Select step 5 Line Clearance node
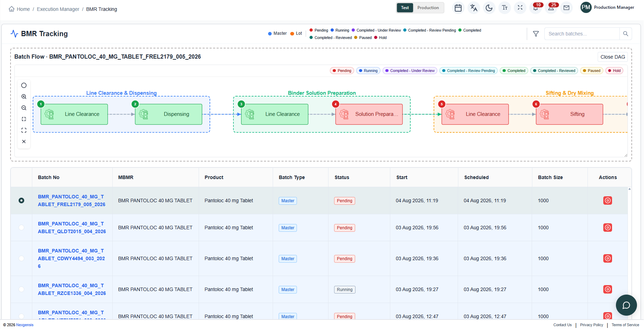This screenshot has width=644, height=329. tap(475, 114)
